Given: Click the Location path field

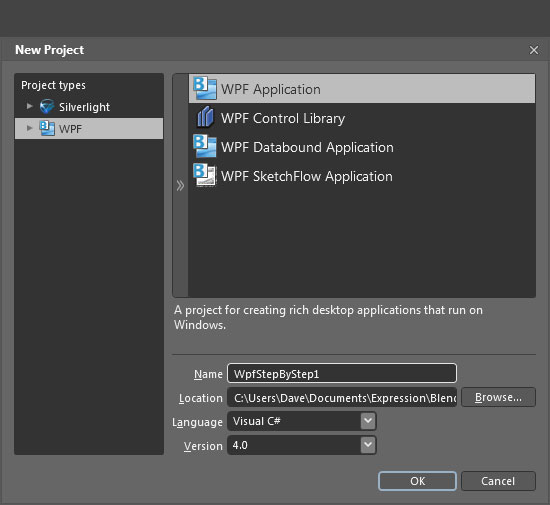Looking at the screenshot, I should click(342, 397).
